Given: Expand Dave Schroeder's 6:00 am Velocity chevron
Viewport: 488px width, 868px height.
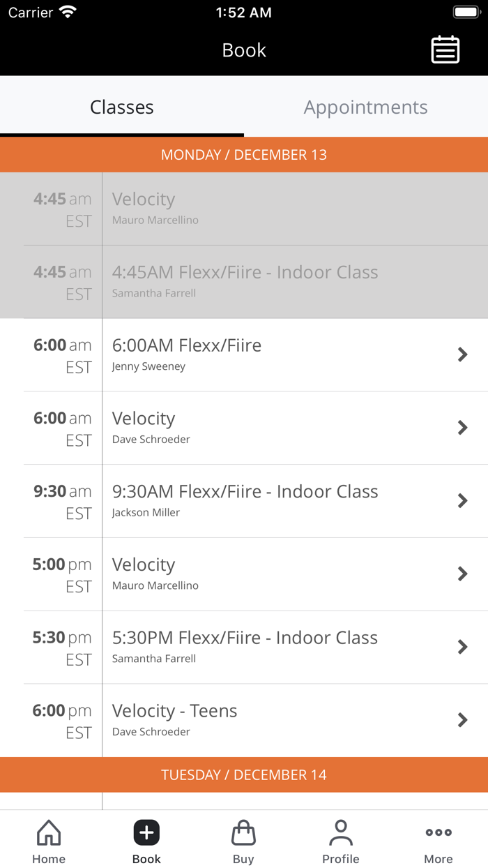Looking at the screenshot, I should [462, 428].
